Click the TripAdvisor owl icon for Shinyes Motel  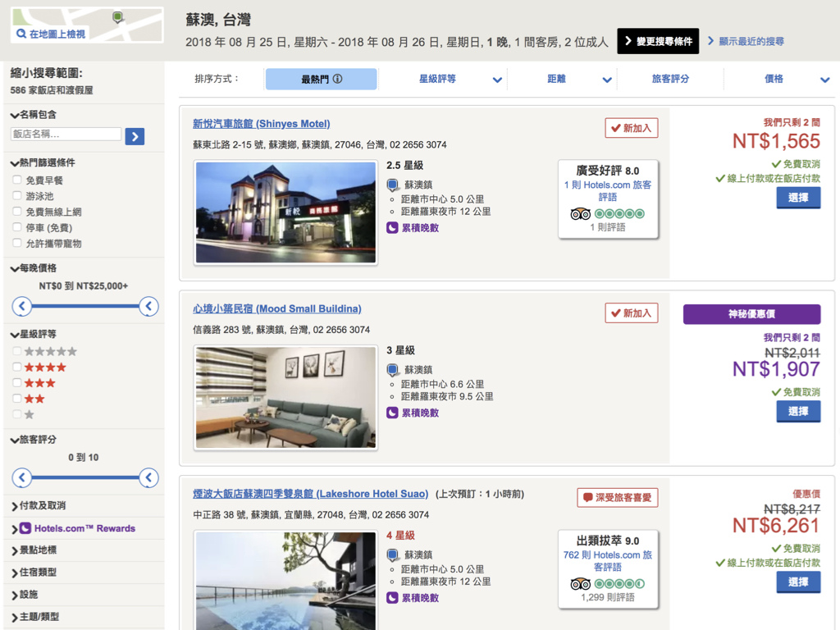[580, 214]
